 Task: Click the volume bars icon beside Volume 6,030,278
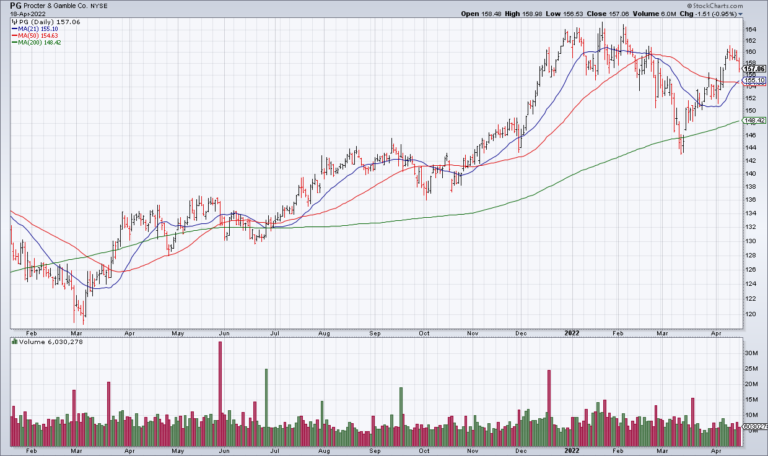tap(15, 342)
